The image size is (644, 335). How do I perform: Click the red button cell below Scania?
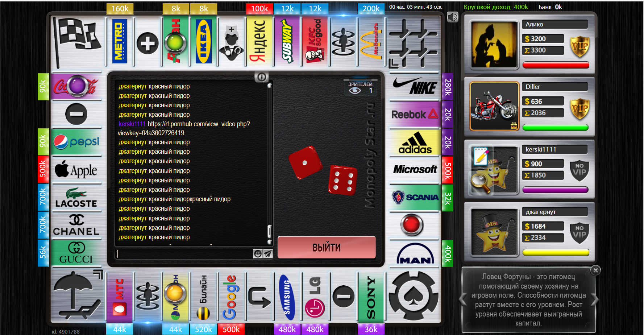pos(412,225)
